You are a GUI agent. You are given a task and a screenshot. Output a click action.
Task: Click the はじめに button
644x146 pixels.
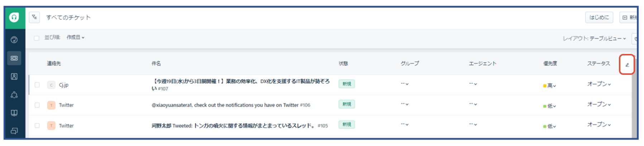click(599, 17)
